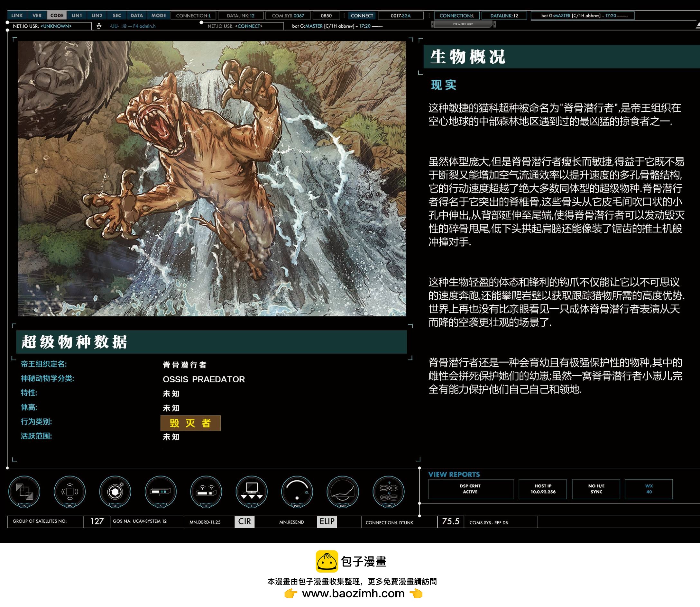Click the ELIP button in status bar

click(327, 521)
